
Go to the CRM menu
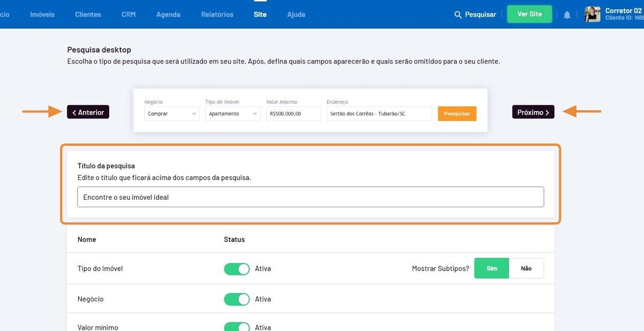click(x=128, y=14)
